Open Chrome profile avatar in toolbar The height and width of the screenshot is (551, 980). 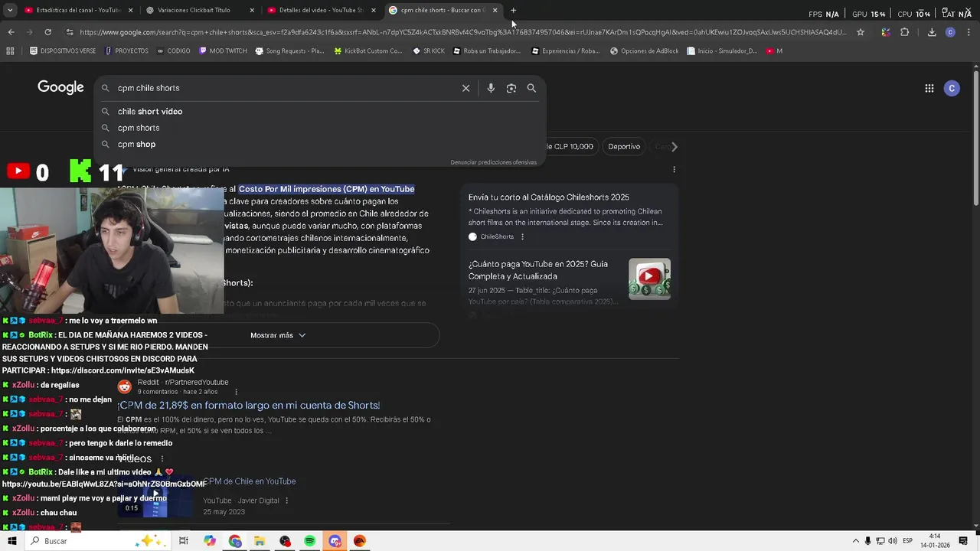pos(950,32)
